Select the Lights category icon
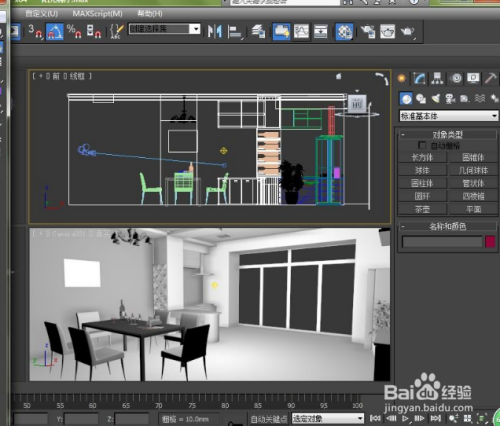 tap(436, 98)
